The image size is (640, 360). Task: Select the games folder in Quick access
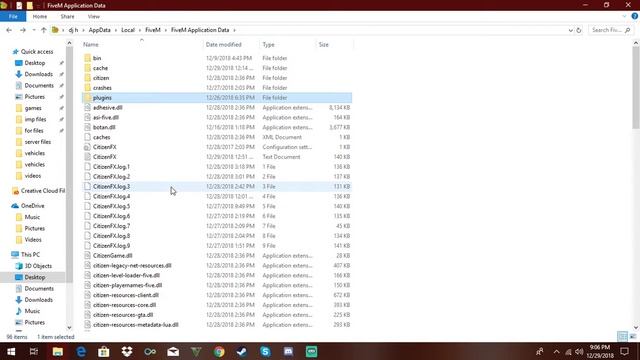click(33, 108)
